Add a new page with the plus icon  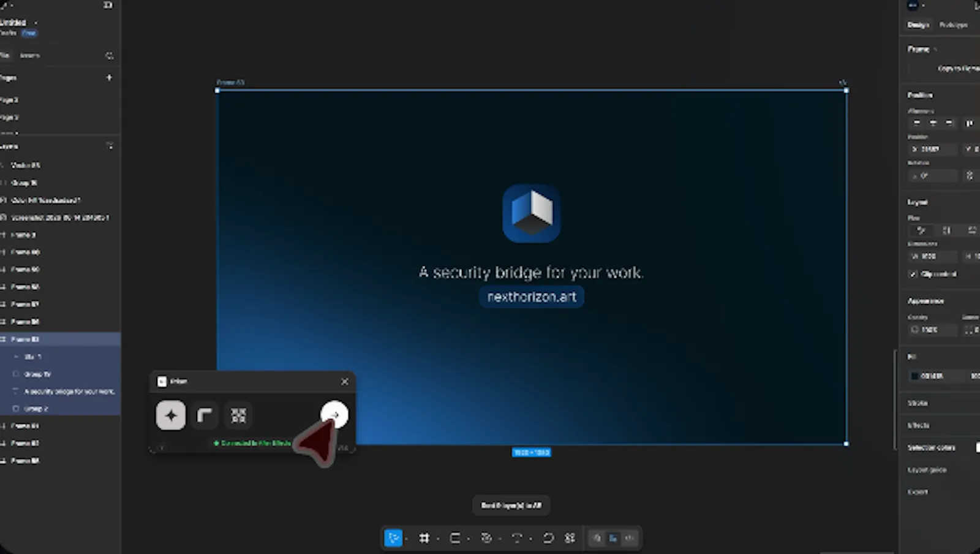pos(109,78)
